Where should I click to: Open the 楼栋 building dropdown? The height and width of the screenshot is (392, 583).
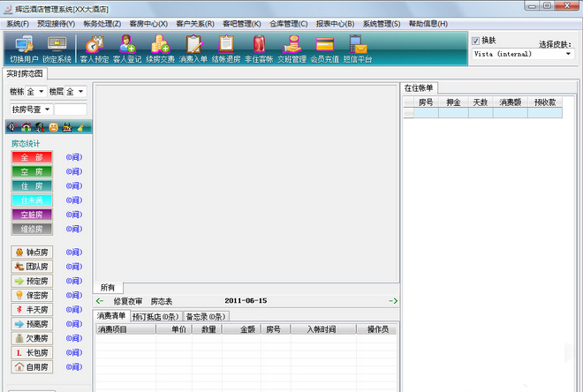point(41,92)
